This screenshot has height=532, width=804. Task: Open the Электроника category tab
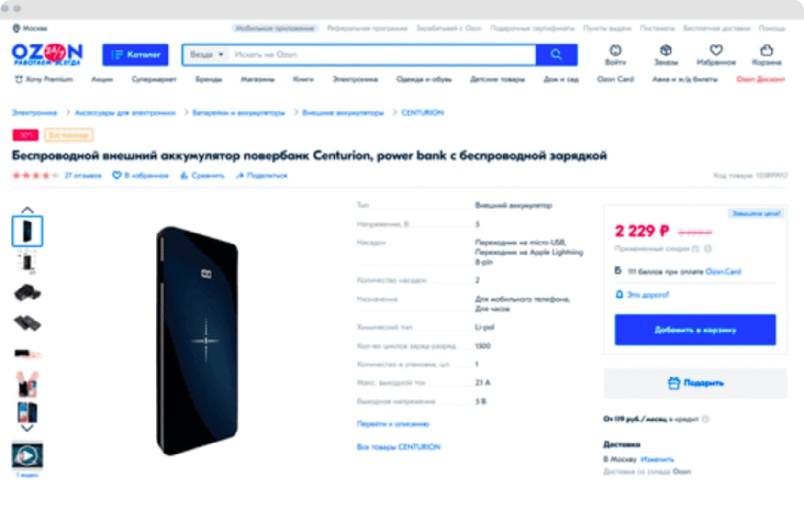355,79
